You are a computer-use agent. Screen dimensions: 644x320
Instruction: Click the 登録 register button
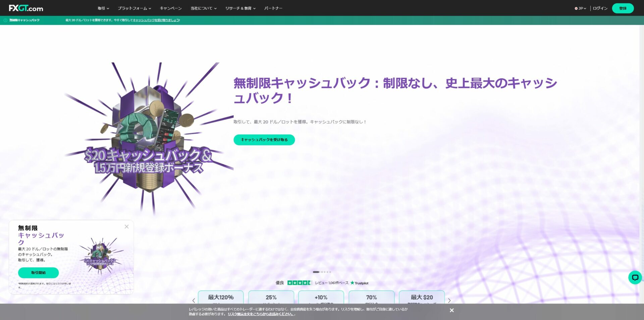coord(623,8)
